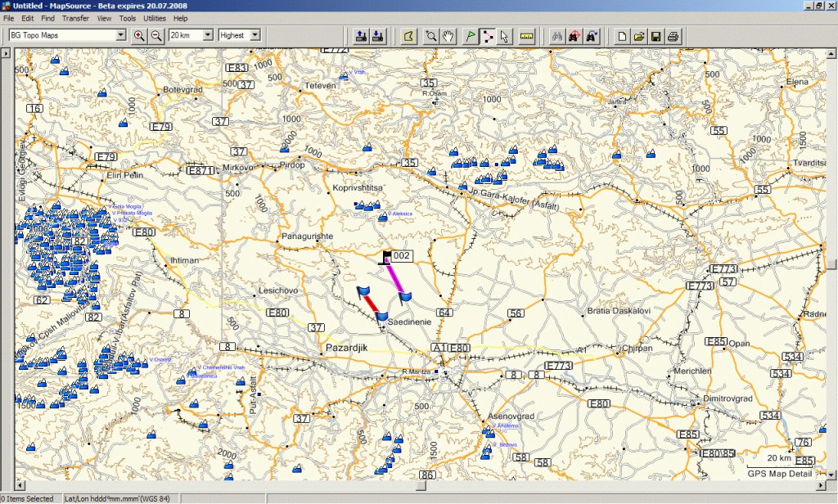The image size is (838, 504).
Task: Click the horizontal scrollbar thumb below map
Action: (420, 486)
